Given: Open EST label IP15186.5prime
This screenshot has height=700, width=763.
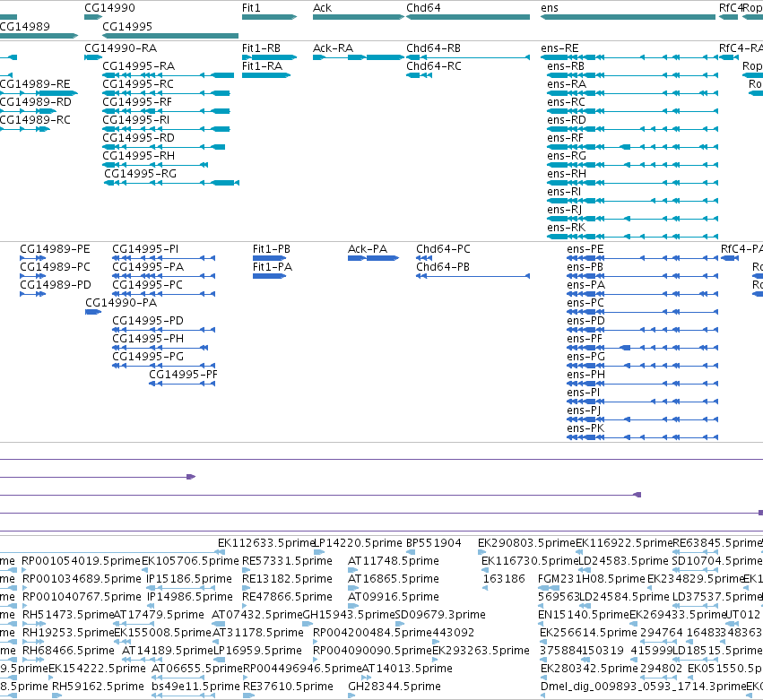Looking at the screenshot, I should tap(189, 579).
